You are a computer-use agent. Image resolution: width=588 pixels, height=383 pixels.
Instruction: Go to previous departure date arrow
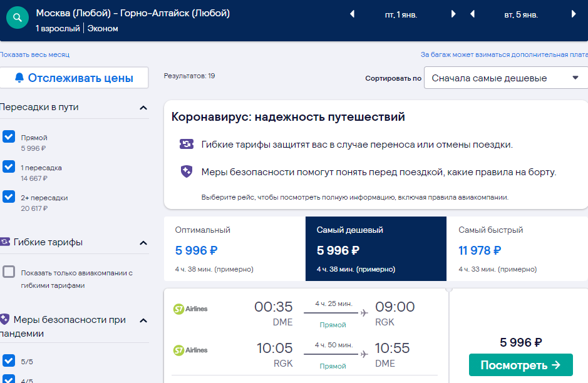click(352, 14)
